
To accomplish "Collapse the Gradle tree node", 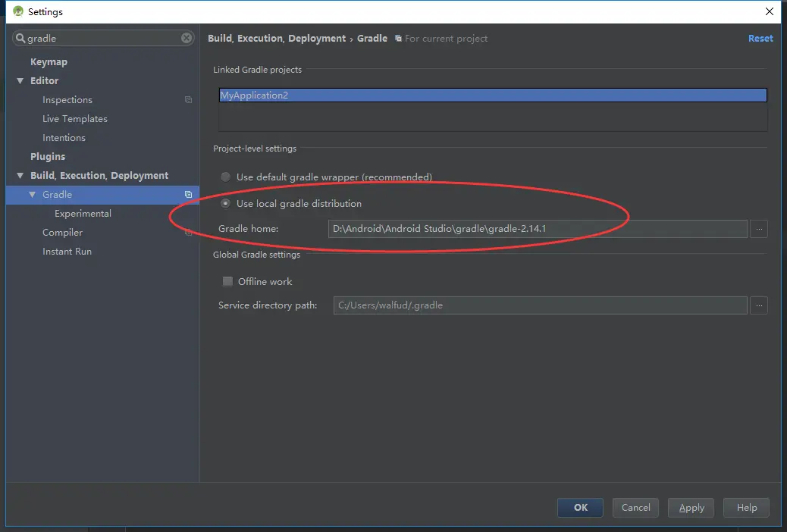I will pos(32,194).
